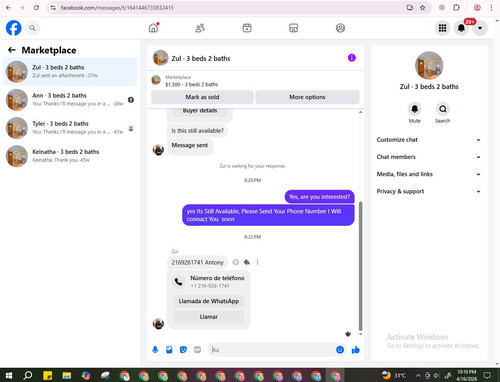The height and width of the screenshot is (382, 500).
Task: Go back in the browser
Action: (8, 7)
